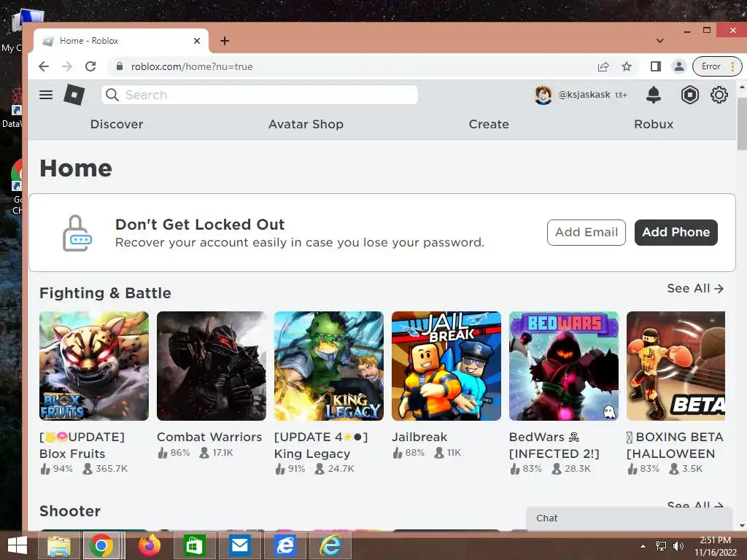This screenshot has height=560, width=747.
Task: Open the settings gear icon
Action: (x=719, y=95)
